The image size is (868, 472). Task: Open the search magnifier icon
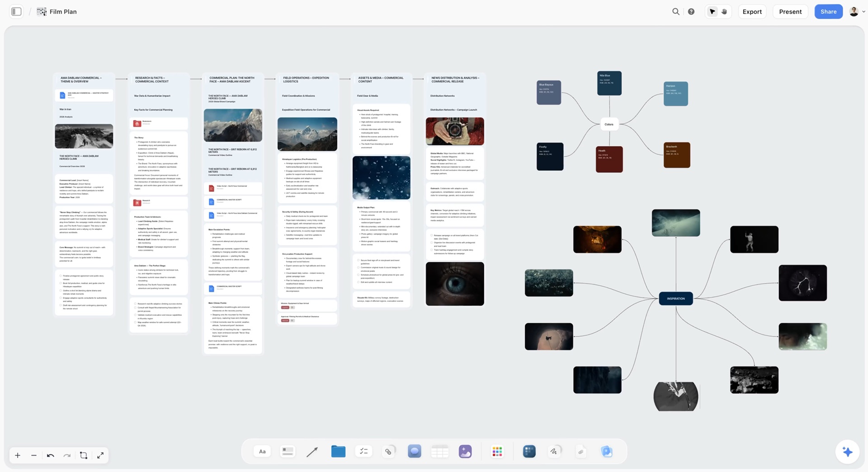(676, 12)
